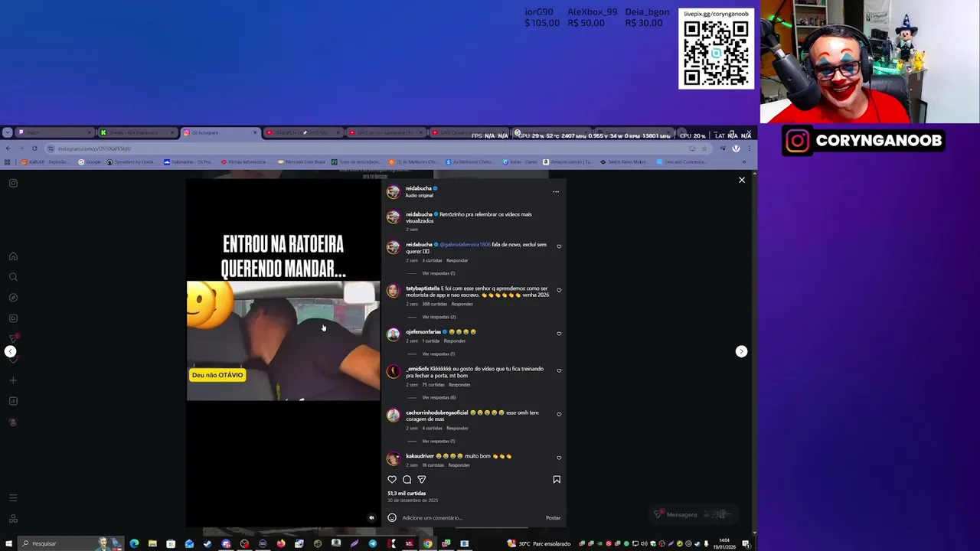The image size is (980, 551).
Task: Close the Instagram post viewer
Action: click(741, 180)
